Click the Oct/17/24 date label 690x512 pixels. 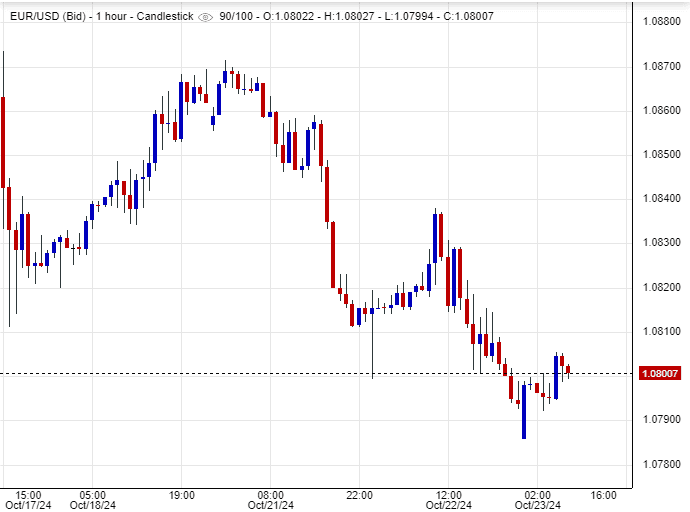[x=29, y=505]
